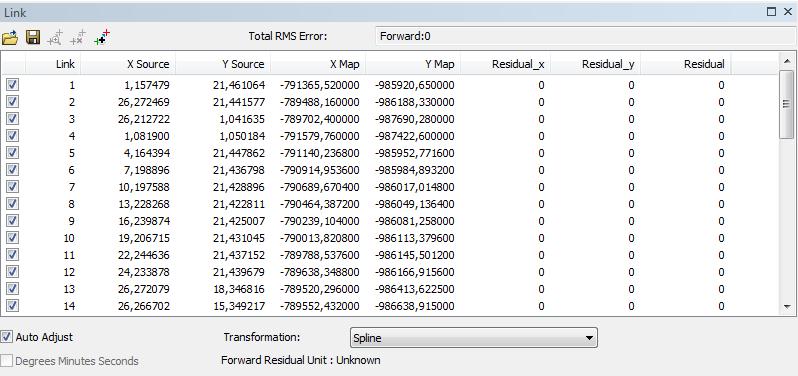
Task: Uncheck the checkbox for link 2
Action: click(x=13, y=102)
